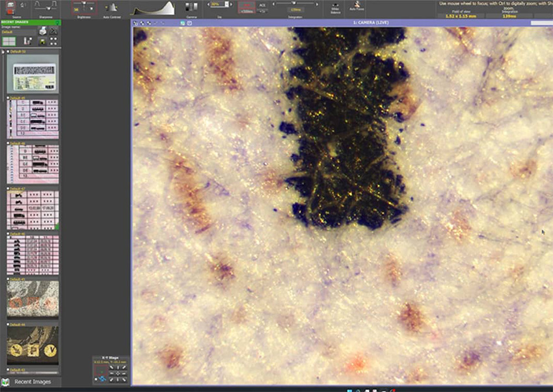Click the field of view 1.52 x 1.15 mm

[x=461, y=16]
